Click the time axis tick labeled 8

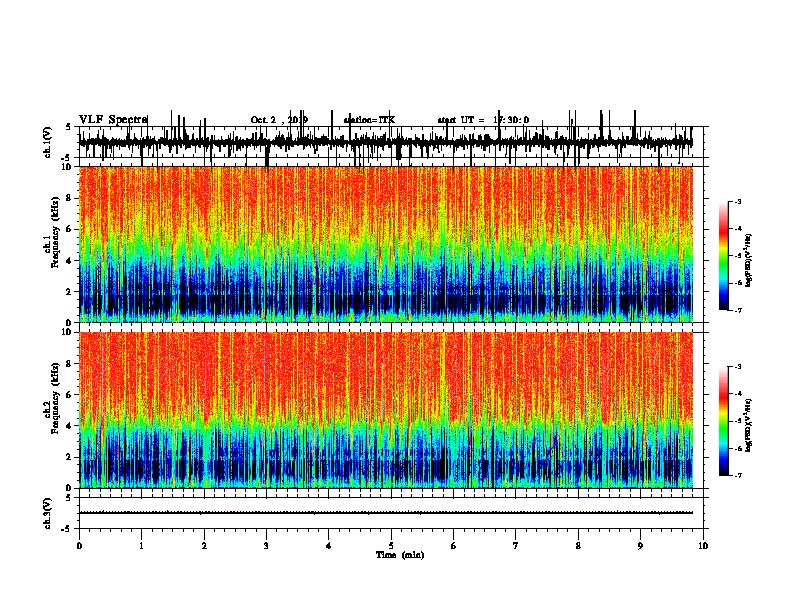pyautogui.click(x=578, y=545)
